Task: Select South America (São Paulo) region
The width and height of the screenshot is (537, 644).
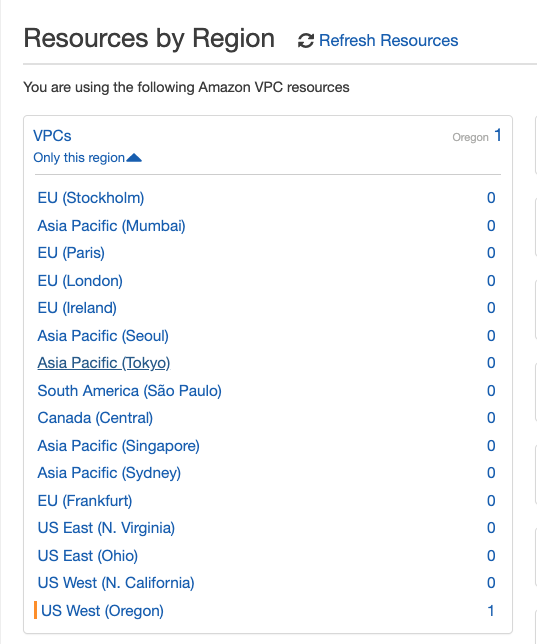Action: 129,391
